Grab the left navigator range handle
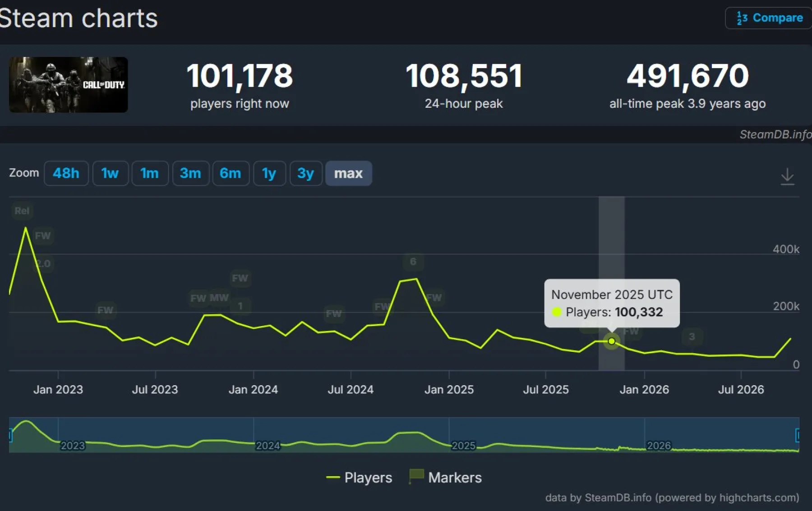Image resolution: width=812 pixels, height=511 pixels. click(10, 435)
